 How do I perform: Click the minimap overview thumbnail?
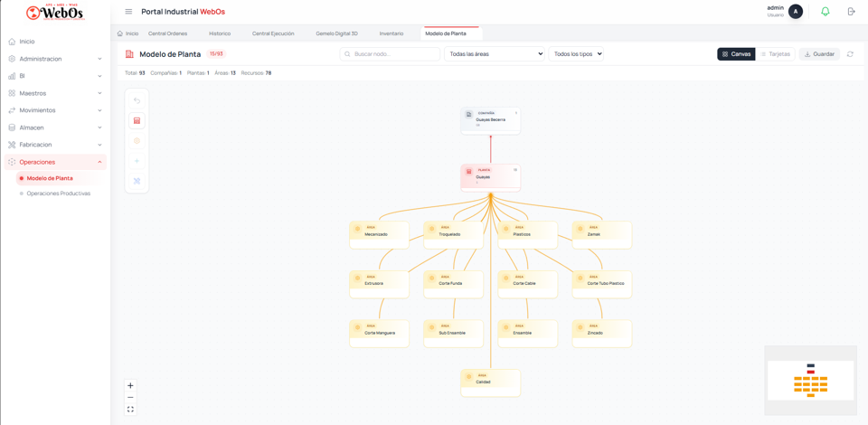coord(810,381)
